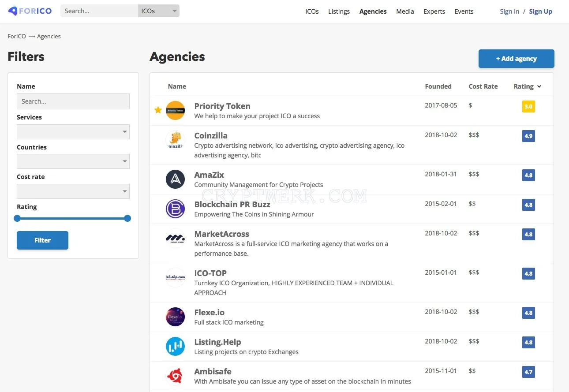Click AmaZix's founded date 2018-01-31
569x392 pixels.
pyautogui.click(x=441, y=174)
